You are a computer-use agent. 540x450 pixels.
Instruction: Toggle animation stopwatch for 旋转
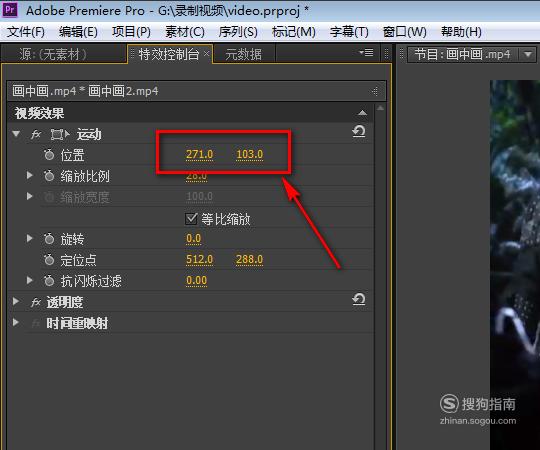pyautogui.click(x=49, y=239)
